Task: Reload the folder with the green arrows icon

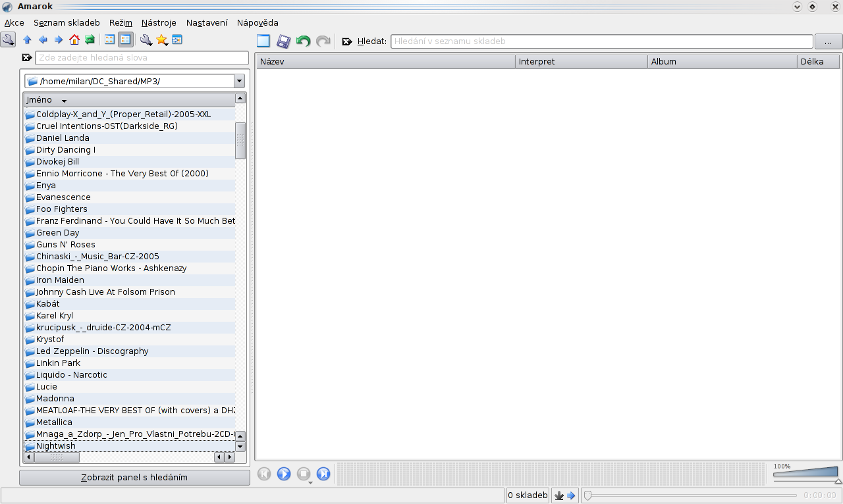Action: tap(90, 40)
